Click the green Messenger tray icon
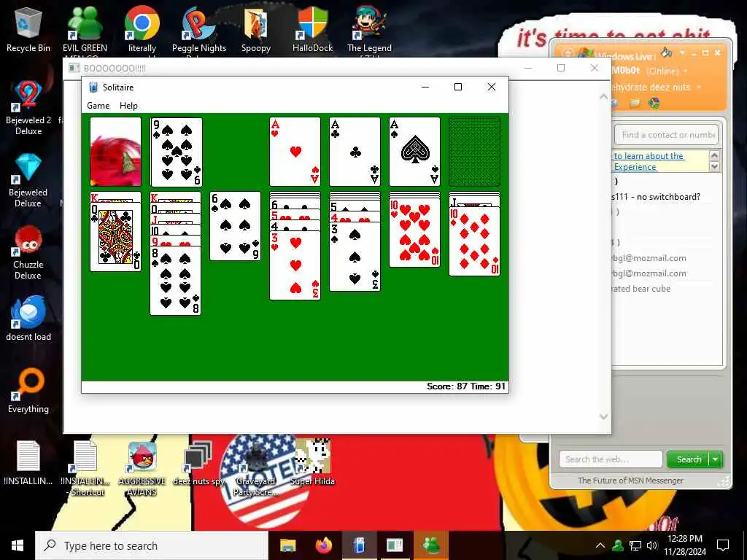The image size is (747, 560). (618, 545)
